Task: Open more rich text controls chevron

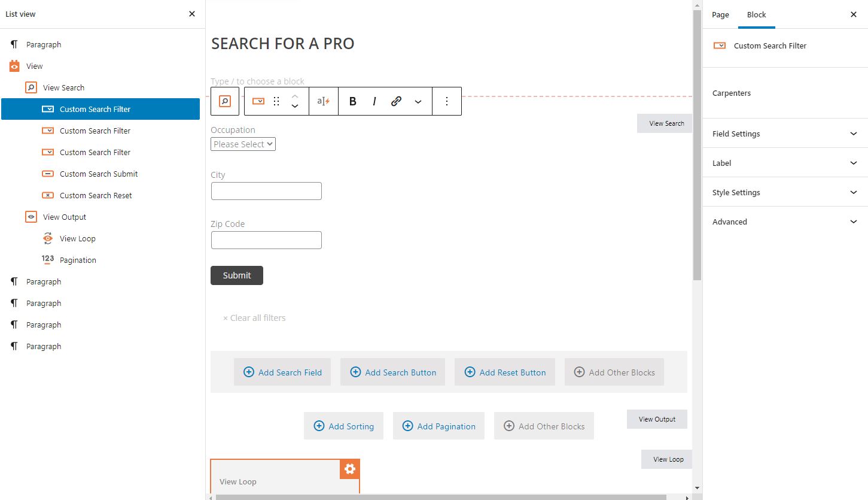Action: tap(418, 101)
